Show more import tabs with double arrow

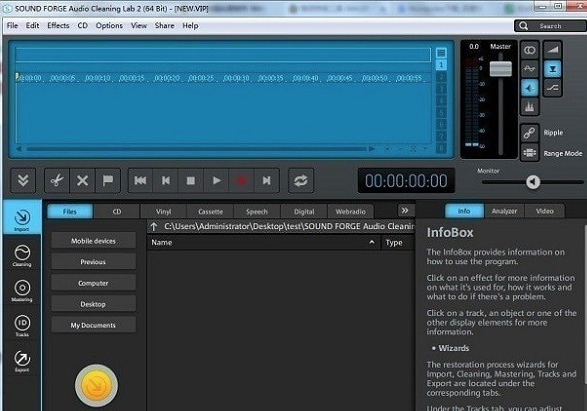tap(405, 211)
